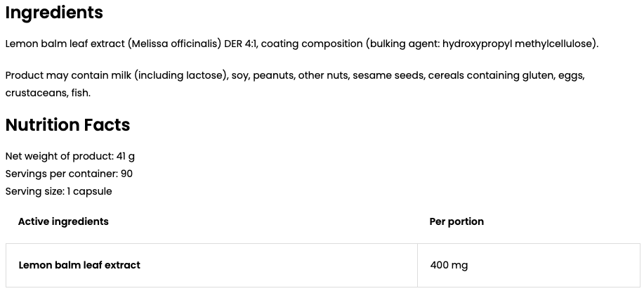Click the Servings per container: 90 line
644x291 pixels.
(x=69, y=174)
